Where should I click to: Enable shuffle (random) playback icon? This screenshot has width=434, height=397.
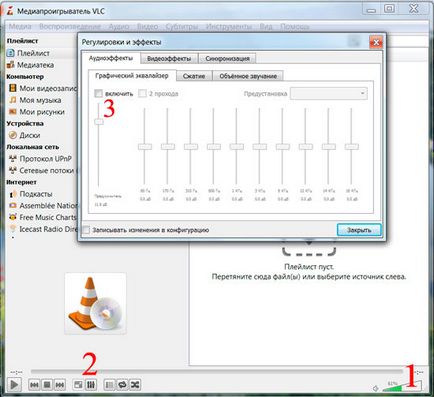(135, 385)
